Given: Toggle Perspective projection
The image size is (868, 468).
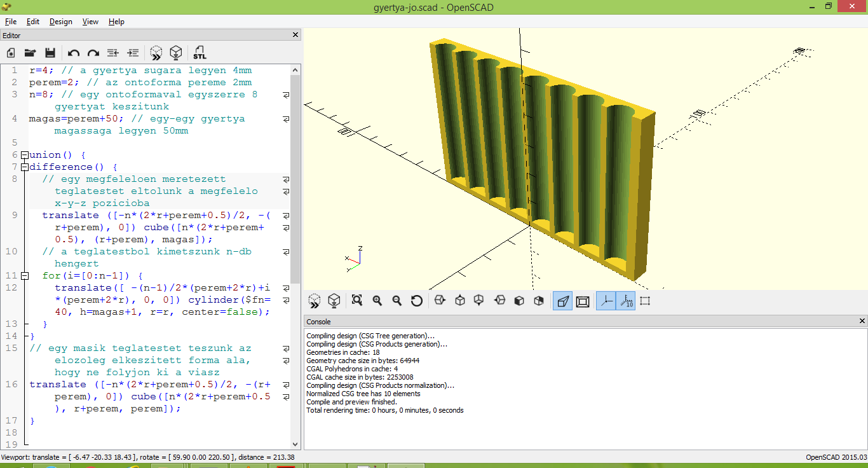Looking at the screenshot, I should pyautogui.click(x=562, y=301).
